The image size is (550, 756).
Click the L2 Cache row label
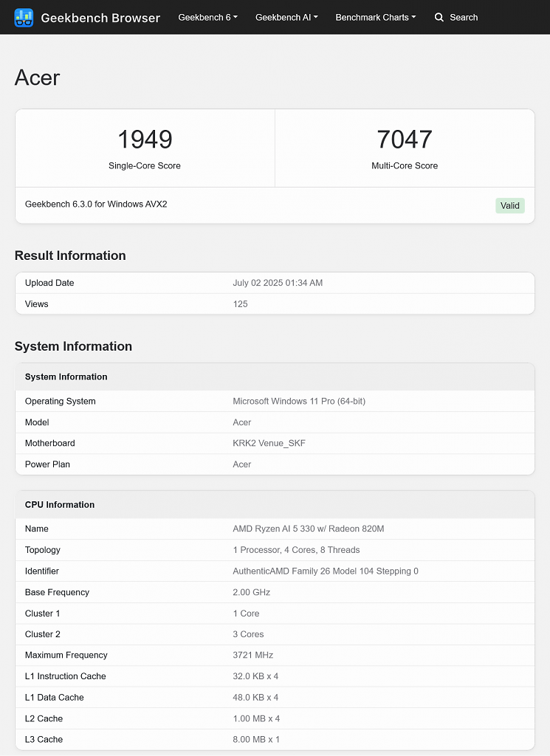coord(44,719)
